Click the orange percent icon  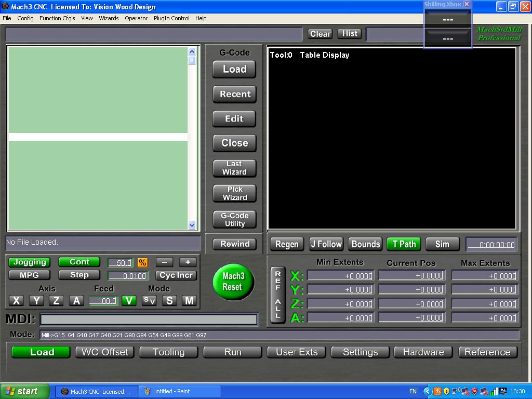click(142, 262)
